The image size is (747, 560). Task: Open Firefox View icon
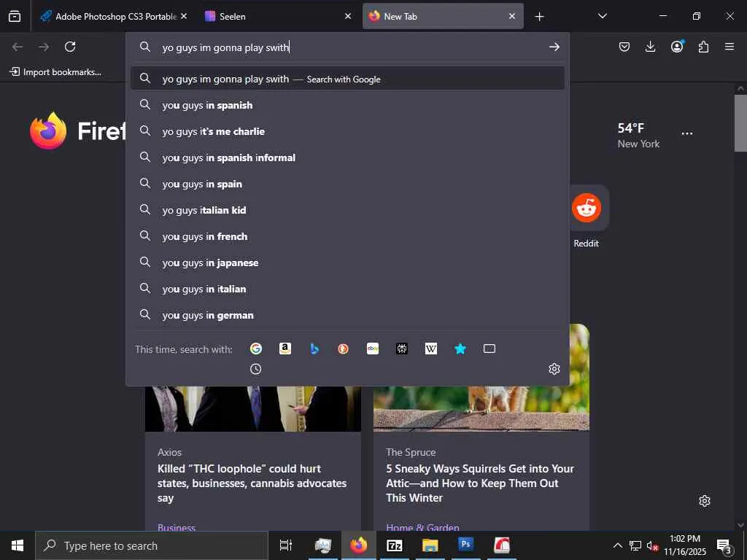click(15, 16)
